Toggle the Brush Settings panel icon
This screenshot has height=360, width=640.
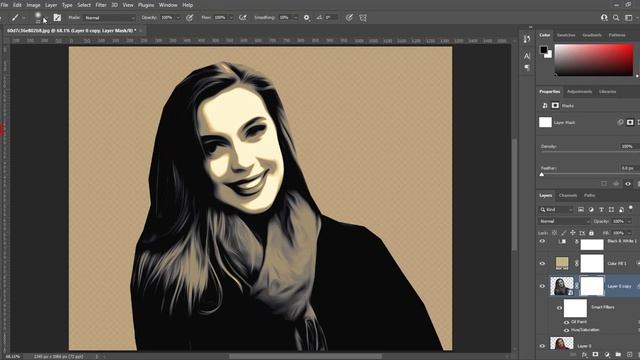pyautogui.click(x=57, y=18)
